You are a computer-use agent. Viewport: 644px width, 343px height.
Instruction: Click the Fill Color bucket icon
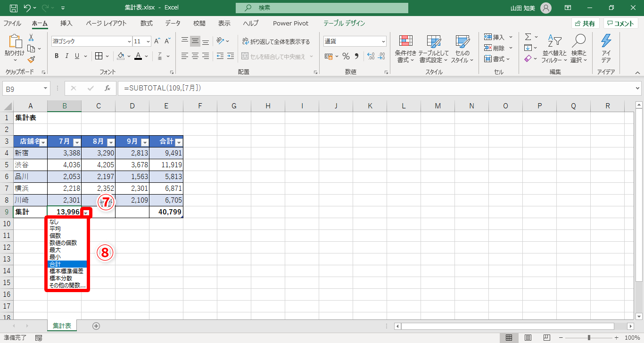pyautogui.click(x=121, y=56)
